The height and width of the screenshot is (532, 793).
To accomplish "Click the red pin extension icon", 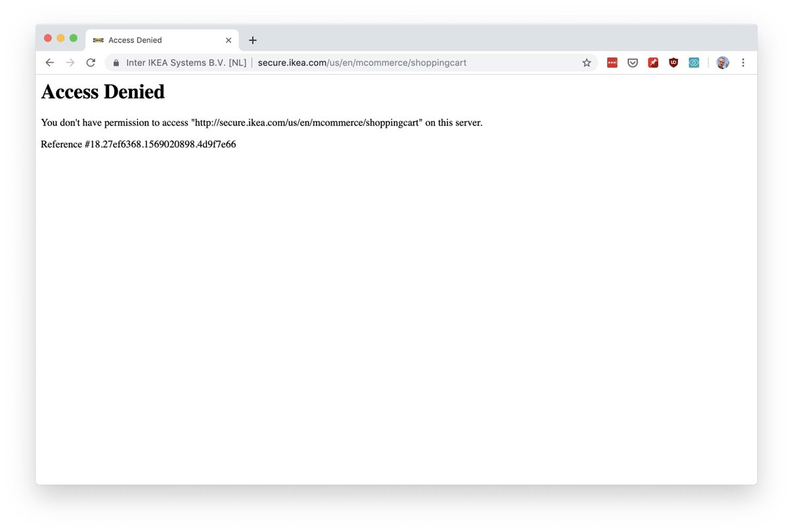I will [x=653, y=63].
